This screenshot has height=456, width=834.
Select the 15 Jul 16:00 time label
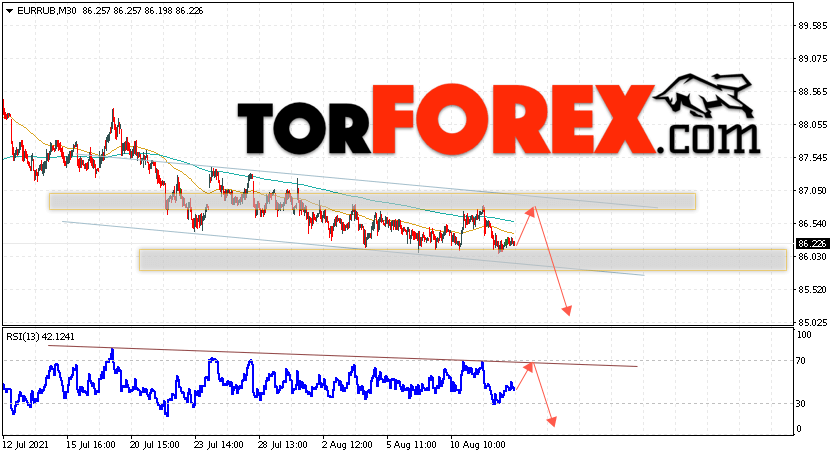tap(91, 444)
